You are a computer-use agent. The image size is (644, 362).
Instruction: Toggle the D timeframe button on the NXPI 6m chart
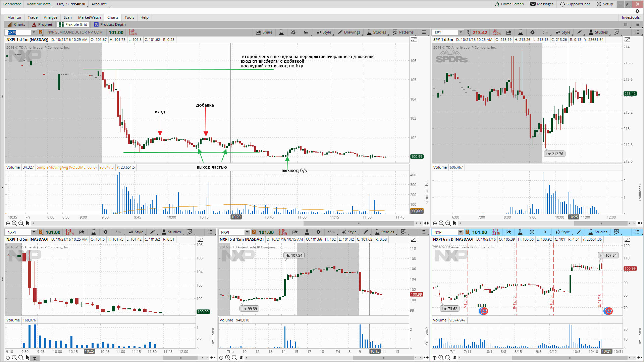point(544,232)
